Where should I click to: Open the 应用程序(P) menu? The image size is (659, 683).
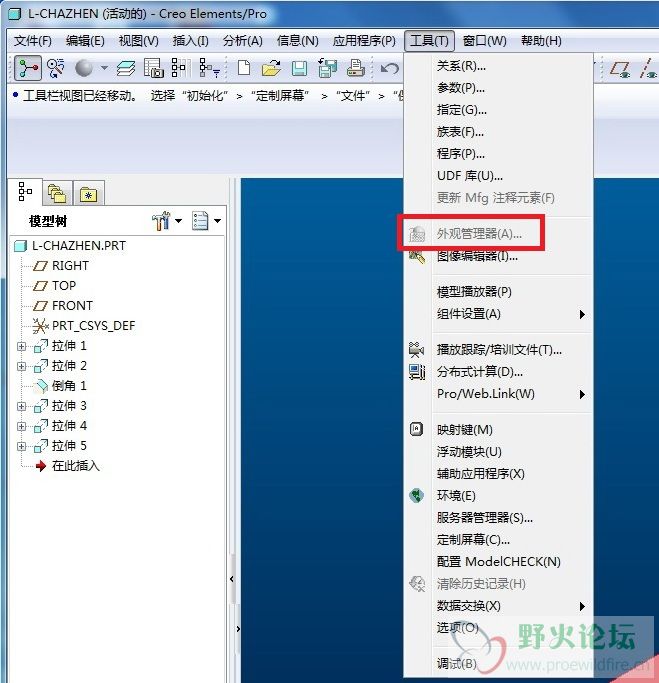coord(364,41)
